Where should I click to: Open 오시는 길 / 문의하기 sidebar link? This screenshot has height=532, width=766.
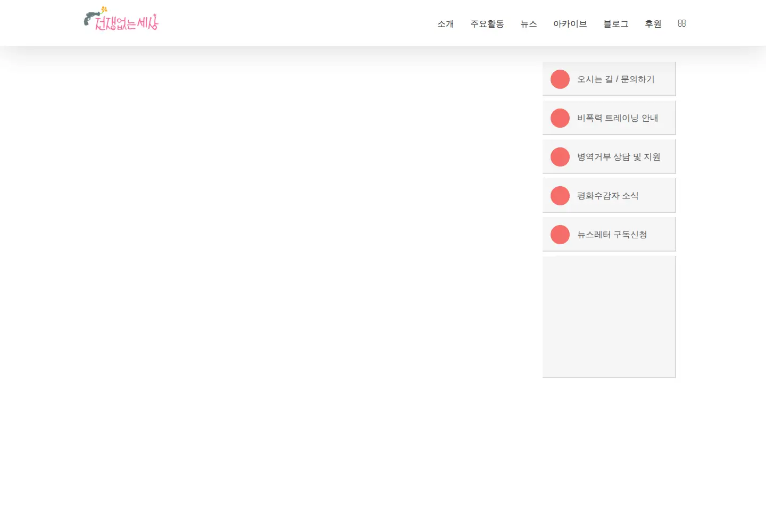point(609,79)
